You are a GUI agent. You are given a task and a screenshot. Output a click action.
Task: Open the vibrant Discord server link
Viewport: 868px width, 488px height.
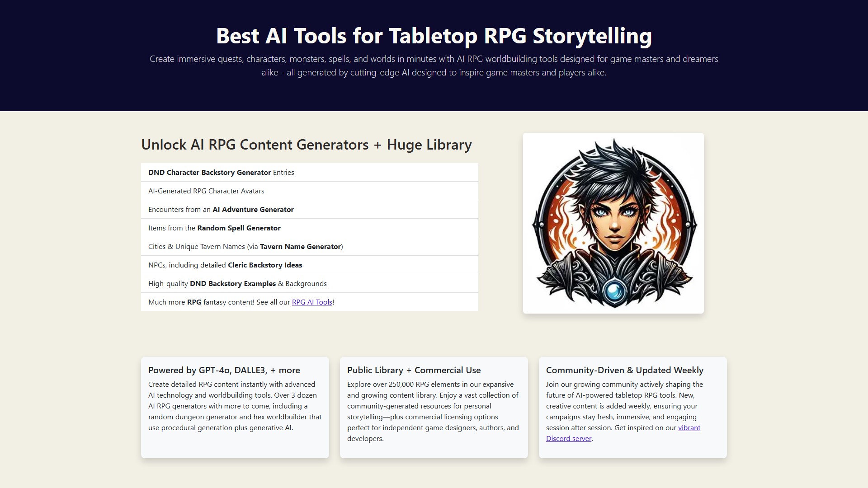click(x=623, y=433)
